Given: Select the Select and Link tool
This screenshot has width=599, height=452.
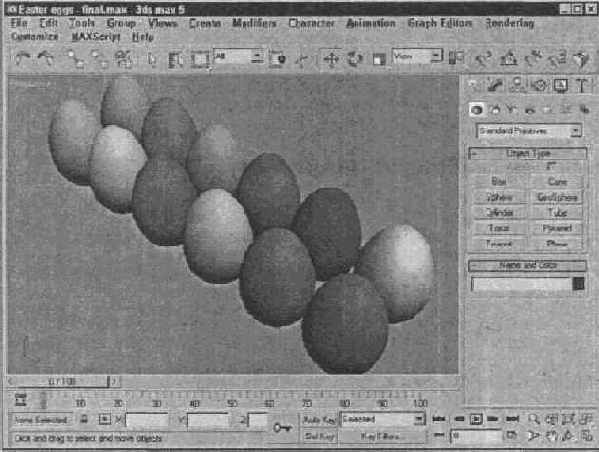Looking at the screenshot, I should [75, 59].
